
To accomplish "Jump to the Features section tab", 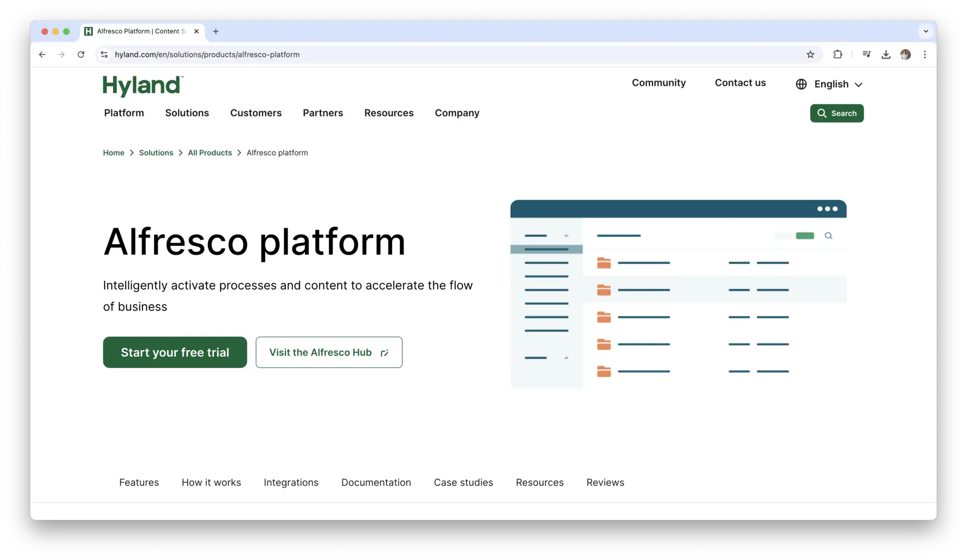I will [139, 482].
